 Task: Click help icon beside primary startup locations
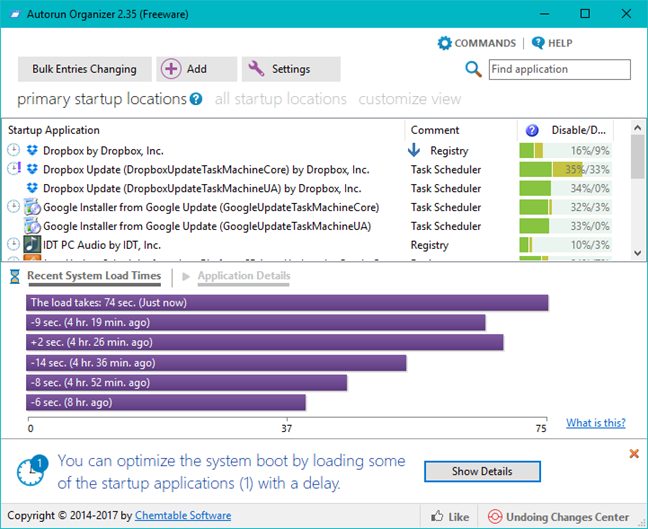pos(196,99)
